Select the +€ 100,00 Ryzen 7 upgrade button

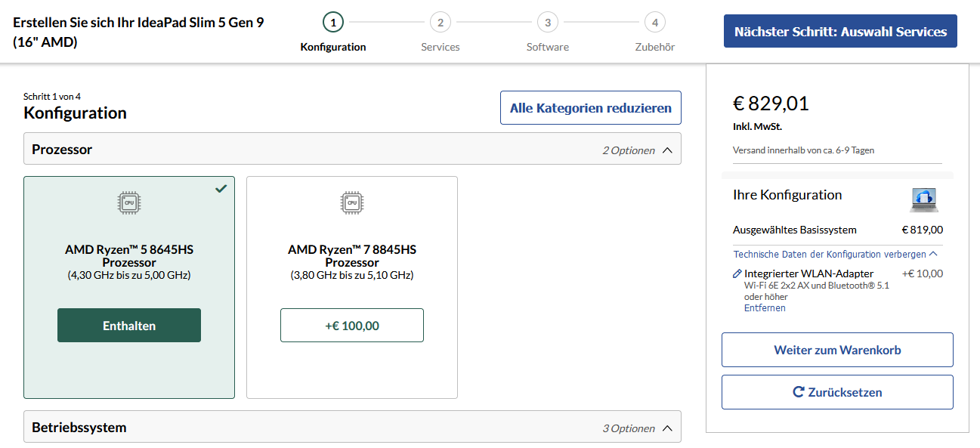pyautogui.click(x=352, y=326)
